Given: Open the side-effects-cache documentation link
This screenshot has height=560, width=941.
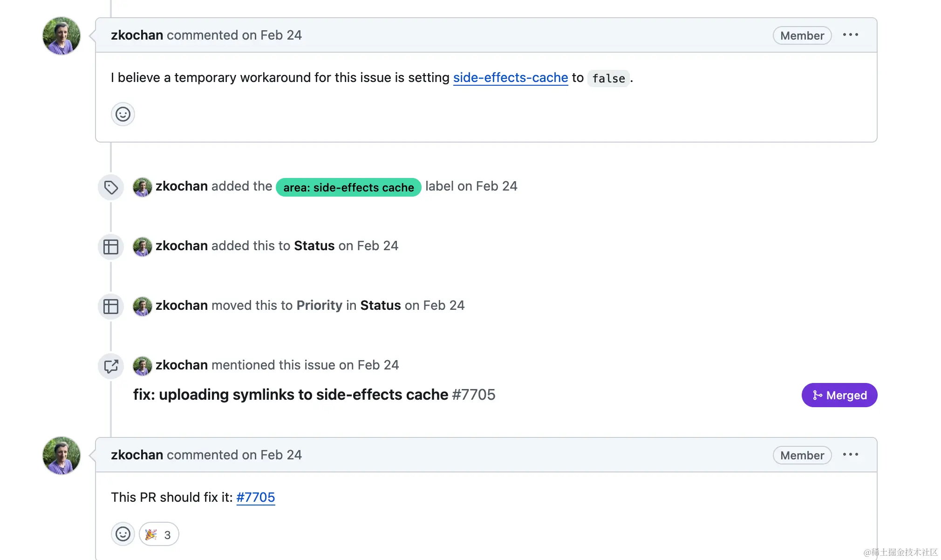Looking at the screenshot, I should (x=510, y=77).
